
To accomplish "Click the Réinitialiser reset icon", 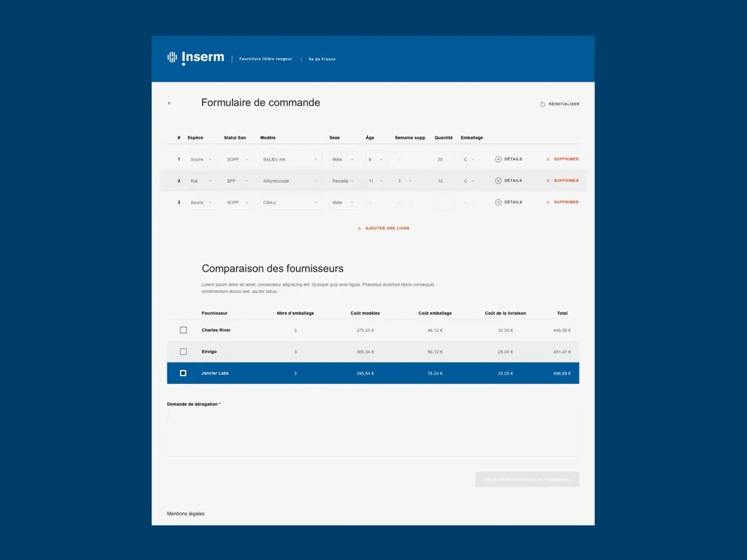I will pos(542,105).
